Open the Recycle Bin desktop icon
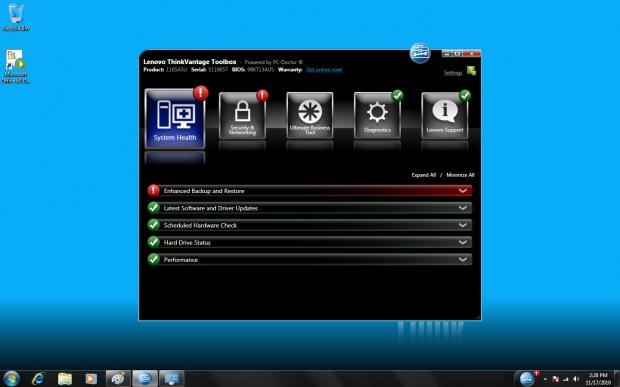This screenshot has height=387, width=620. pyautogui.click(x=16, y=17)
